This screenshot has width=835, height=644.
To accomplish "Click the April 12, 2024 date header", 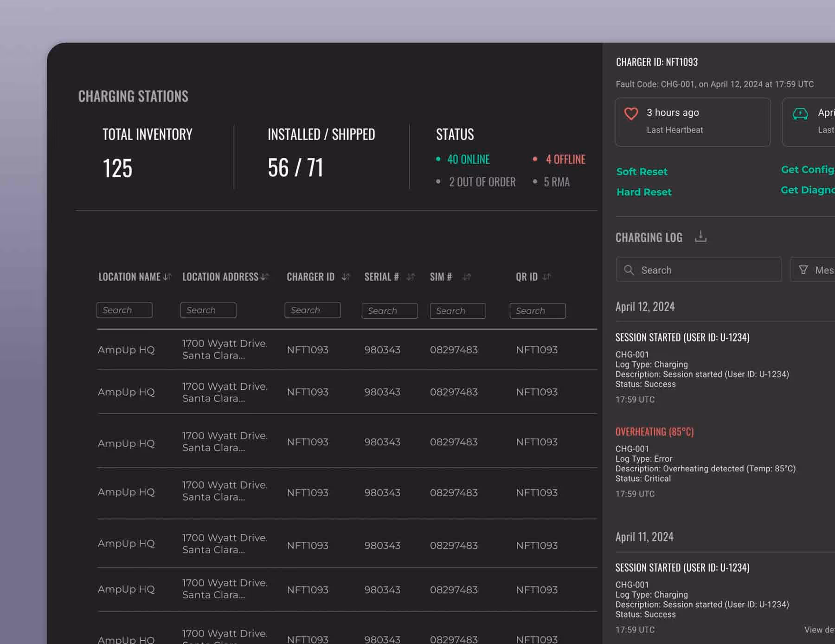I will point(645,307).
